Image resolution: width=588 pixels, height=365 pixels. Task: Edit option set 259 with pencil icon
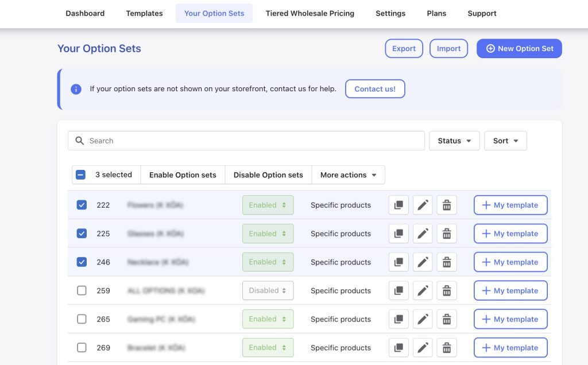pos(423,290)
